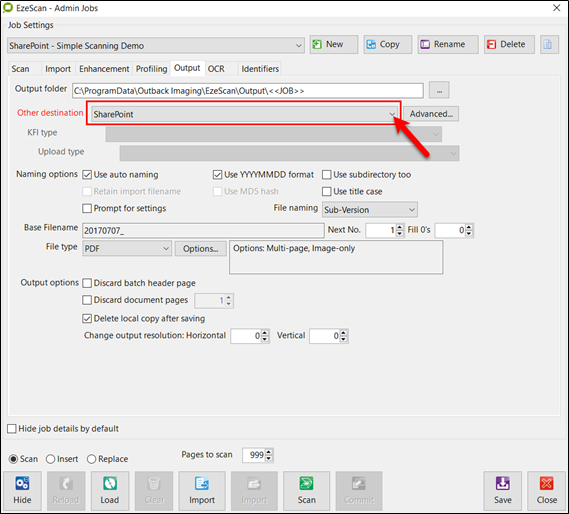Uncheck Delete local copy after saving
The height and width of the screenshot is (514, 569).
87,319
